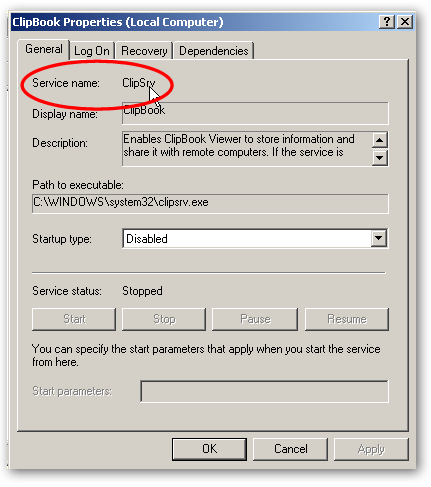
Task: Click the Path to executable field
Action: [210, 203]
